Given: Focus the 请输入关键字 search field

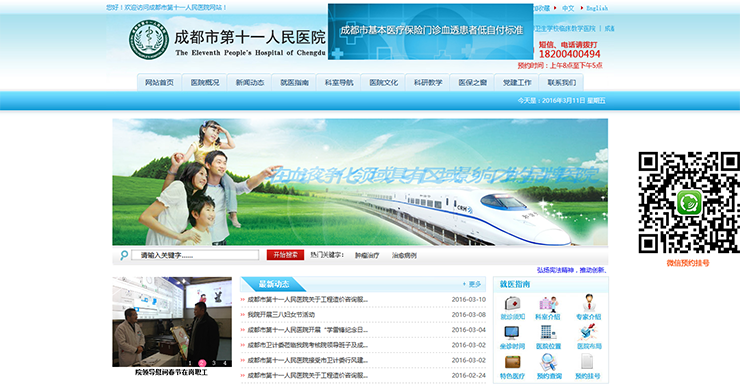Looking at the screenshot, I should (195, 255).
